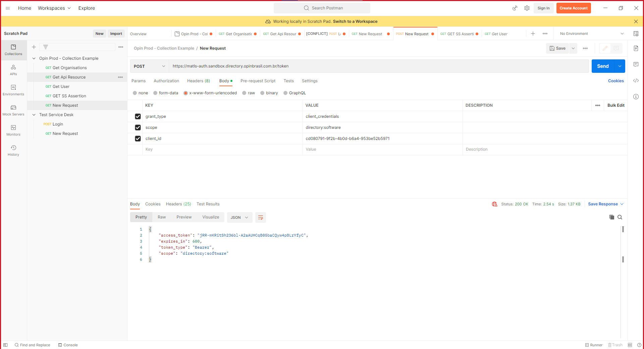Select the binary body type radio
This screenshot has height=349, width=644.
pos(262,93)
